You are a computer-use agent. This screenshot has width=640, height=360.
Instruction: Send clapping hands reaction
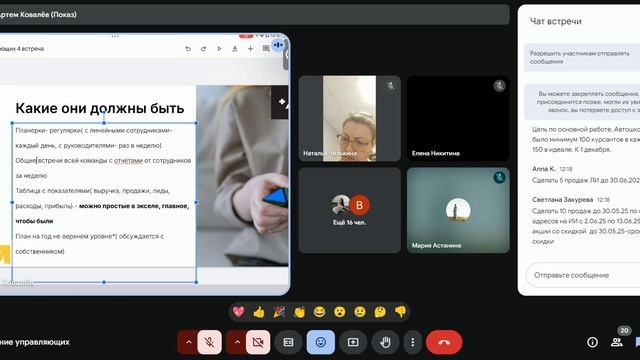(300, 312)
